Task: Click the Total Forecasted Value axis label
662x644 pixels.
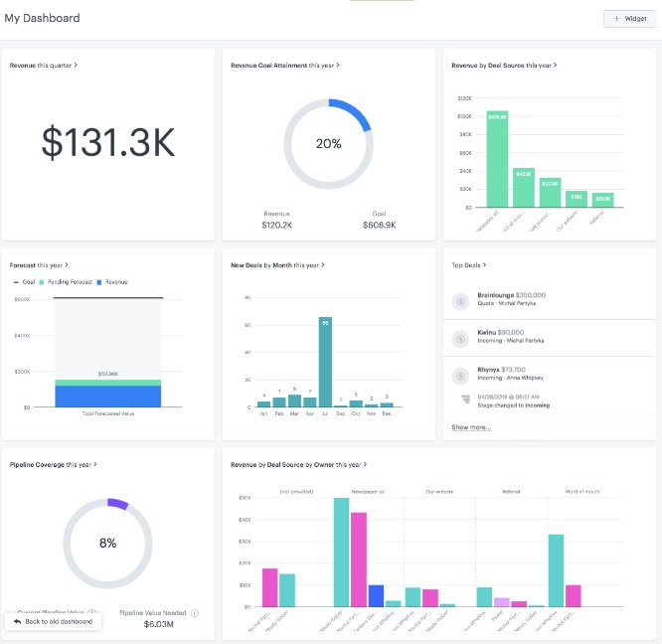Action: click(108, 413)
